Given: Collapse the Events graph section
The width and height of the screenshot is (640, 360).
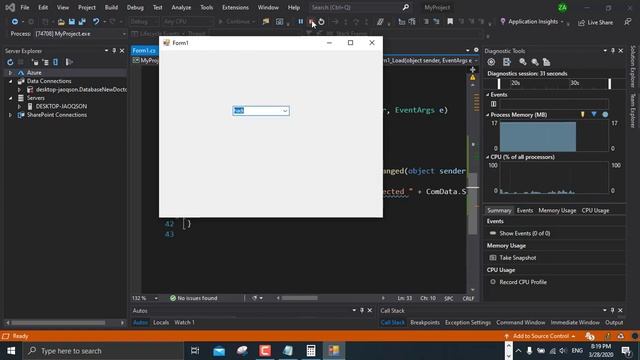Looking at the screenshot, I should (487, 94).
